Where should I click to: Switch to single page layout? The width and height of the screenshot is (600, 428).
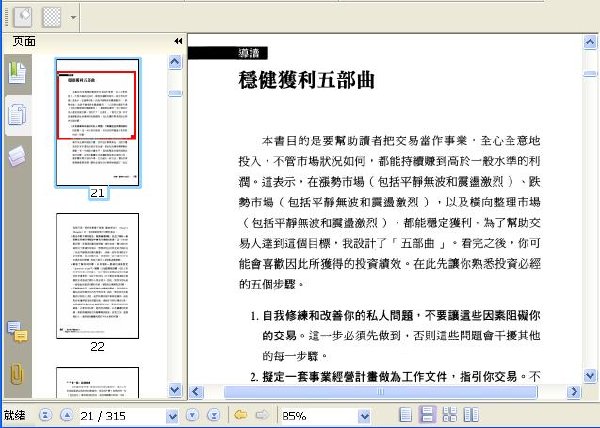(406, 415)
